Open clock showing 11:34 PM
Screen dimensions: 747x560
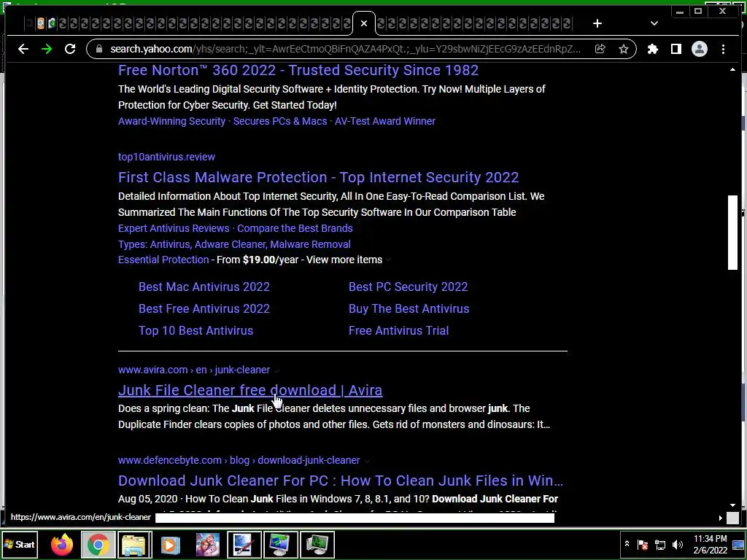pos(710,544)
